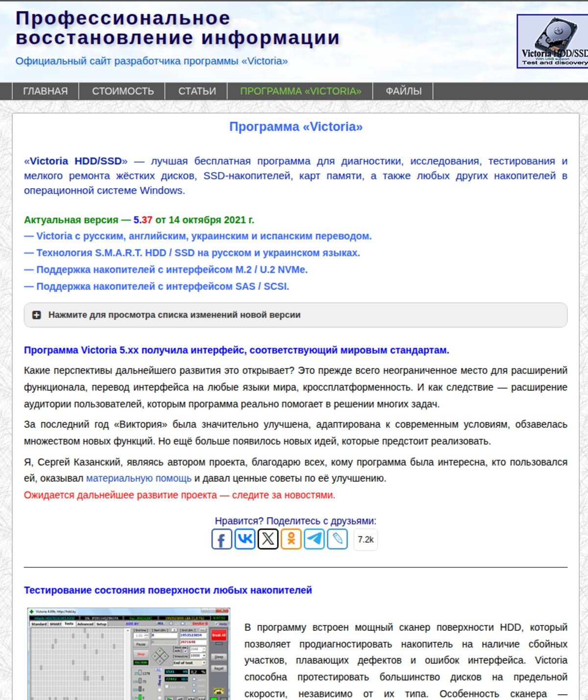588x700 pixels.
Task: Click the M.2 / U.2 NVMe support line
Action: coord(166,269)
